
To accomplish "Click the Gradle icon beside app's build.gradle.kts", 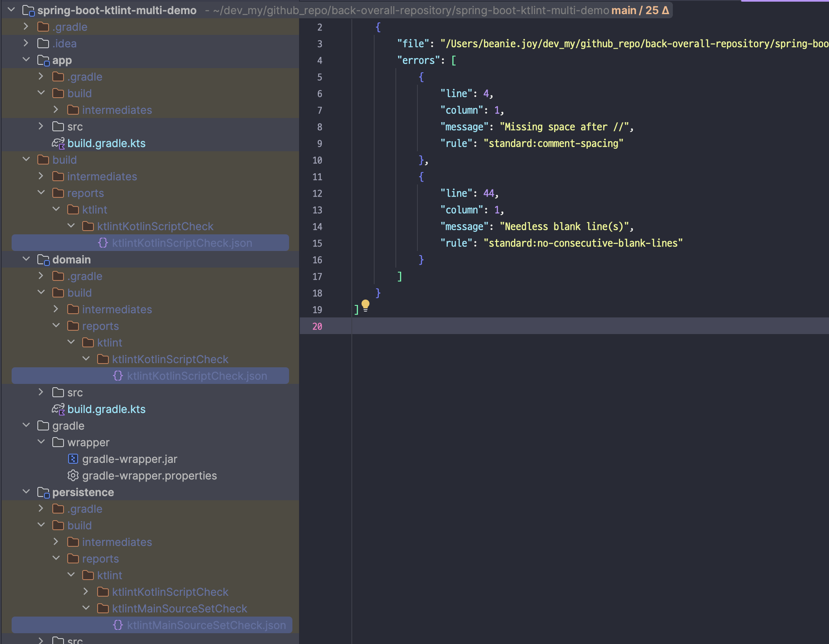I will 58,143.
